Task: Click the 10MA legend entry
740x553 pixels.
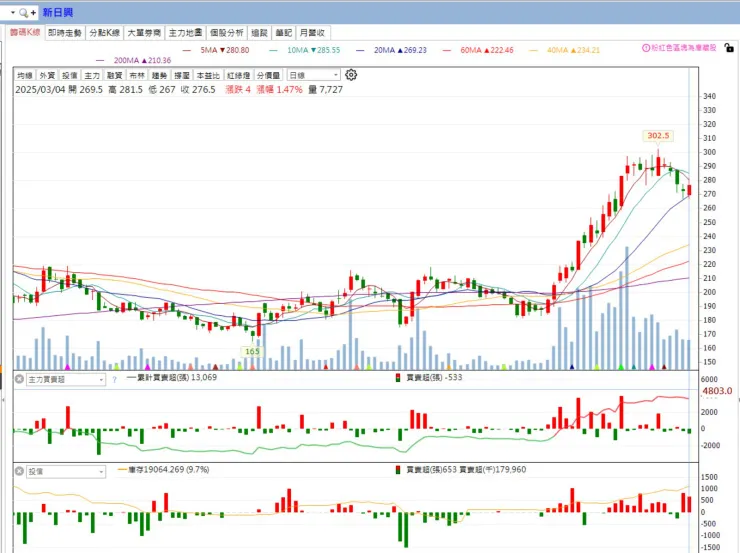Action: coord(304,50)
